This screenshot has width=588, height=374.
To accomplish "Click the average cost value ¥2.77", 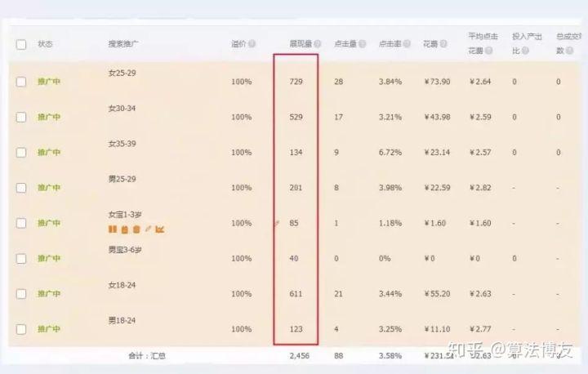I will [480, 329].
